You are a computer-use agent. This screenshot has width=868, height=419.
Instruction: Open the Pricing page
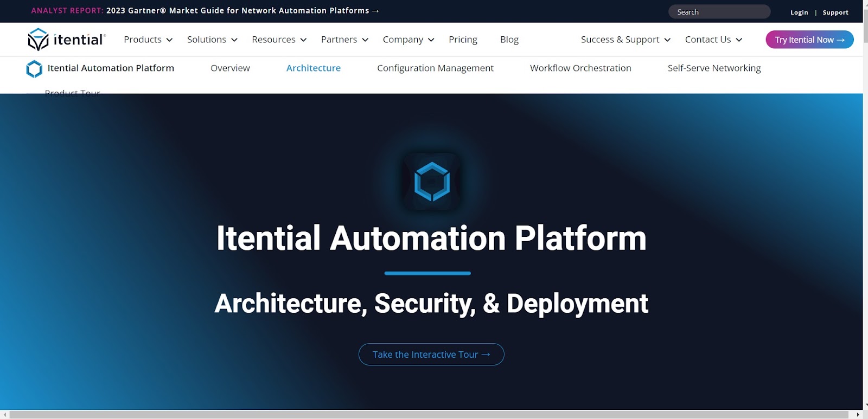[463, 40]
